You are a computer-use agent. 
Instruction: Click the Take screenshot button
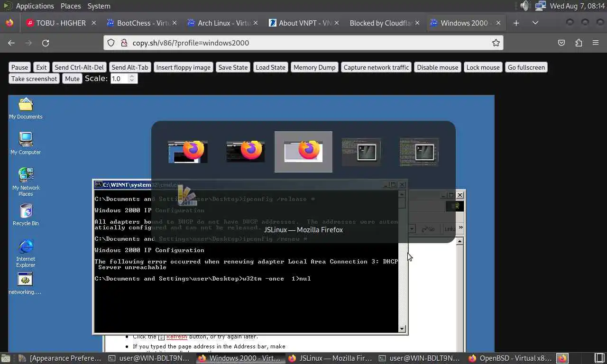coord(34,79)
